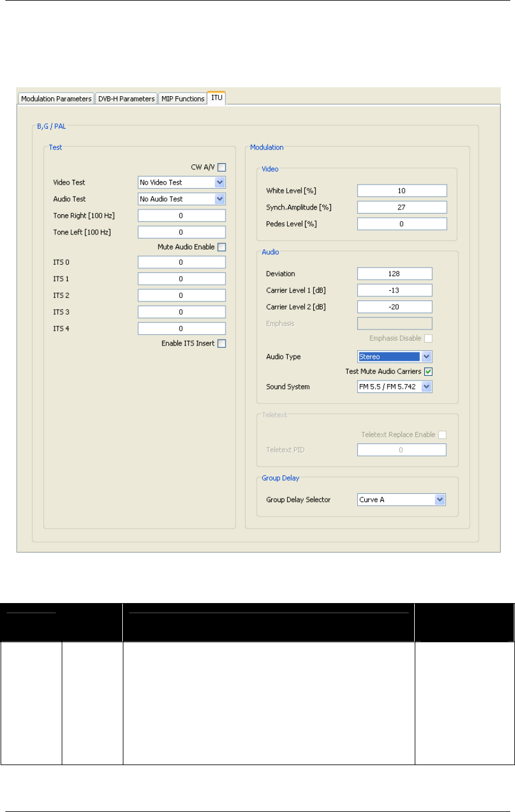Select the MIP Functions tab
This screenshot has height=812, width=515.
[182, 99]
